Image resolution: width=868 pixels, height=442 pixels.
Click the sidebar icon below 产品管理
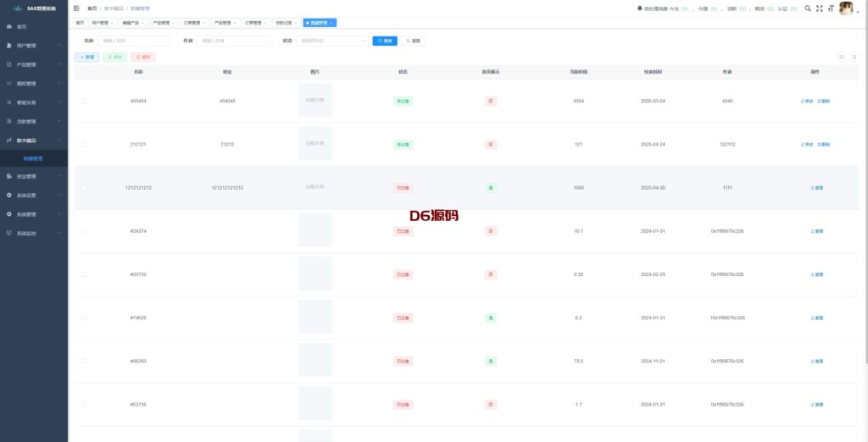8,84
